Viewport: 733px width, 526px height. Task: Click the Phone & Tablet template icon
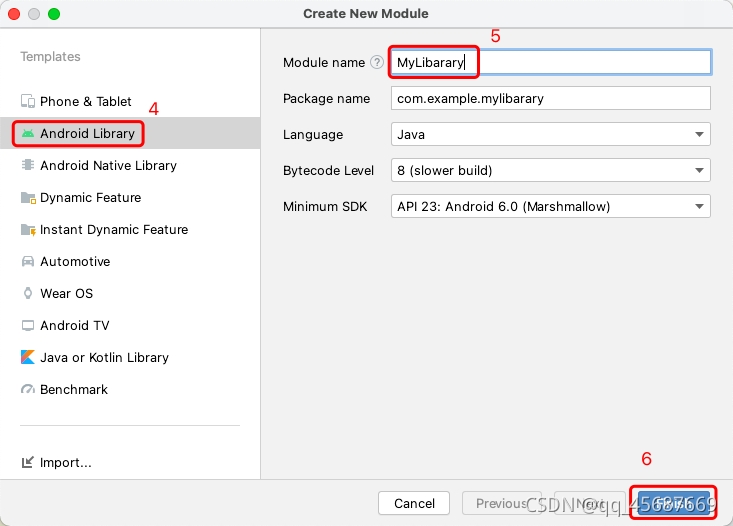click(28, 101)
